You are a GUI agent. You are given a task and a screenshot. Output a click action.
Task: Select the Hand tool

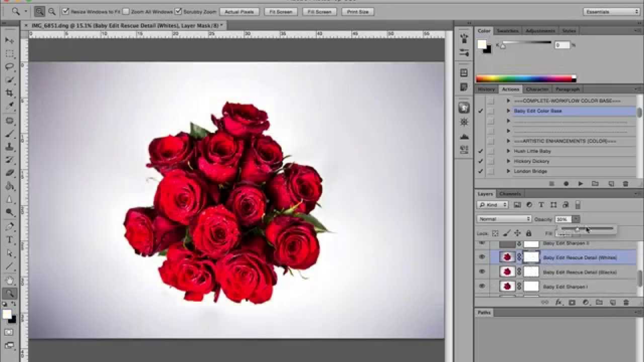10,280
